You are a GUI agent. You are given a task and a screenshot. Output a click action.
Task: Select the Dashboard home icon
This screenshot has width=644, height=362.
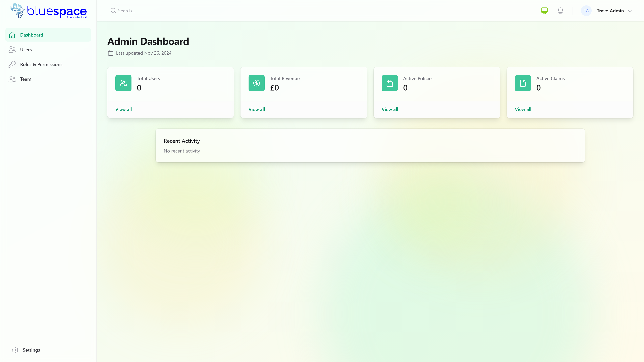point(12,35)
